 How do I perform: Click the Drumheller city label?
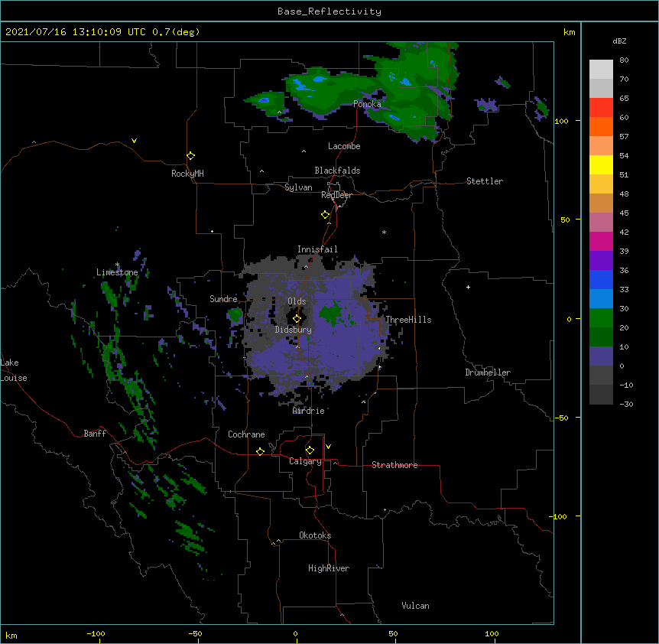tap(488, 372)
